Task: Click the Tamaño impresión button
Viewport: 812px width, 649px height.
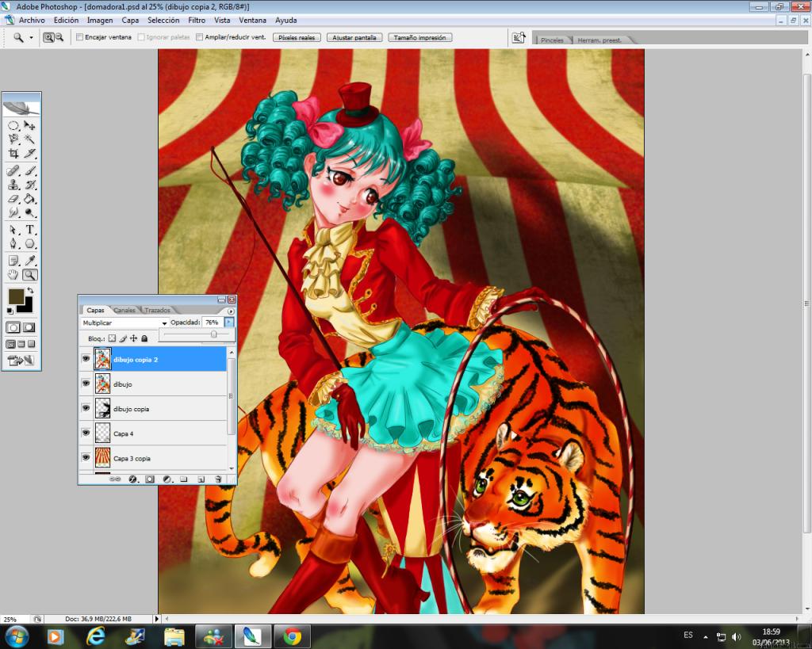Action: click(420, 37)
